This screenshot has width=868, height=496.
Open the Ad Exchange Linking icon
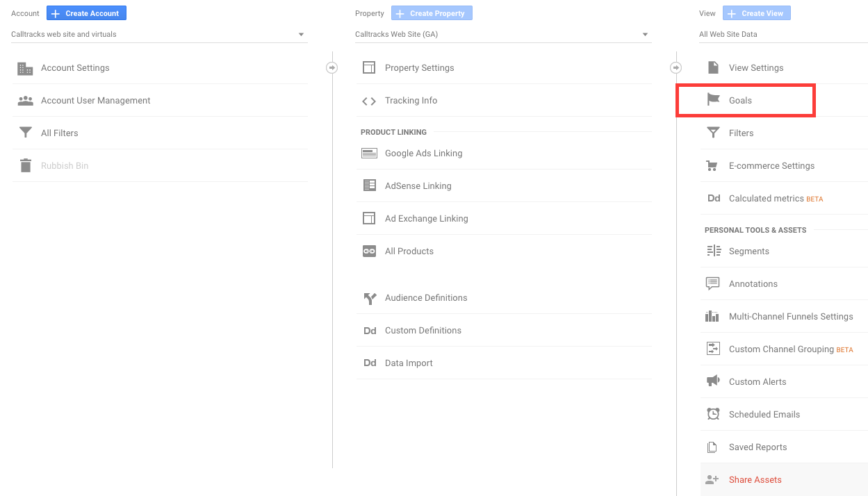369,218
